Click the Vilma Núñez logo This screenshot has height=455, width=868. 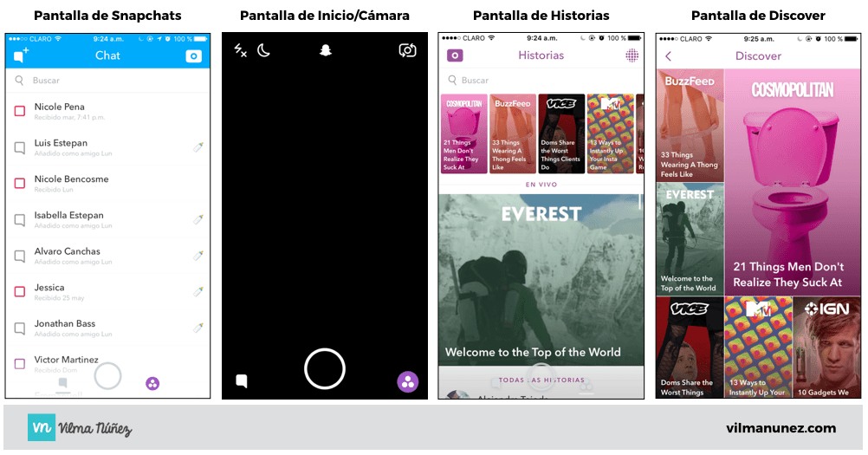pos(80,427)
